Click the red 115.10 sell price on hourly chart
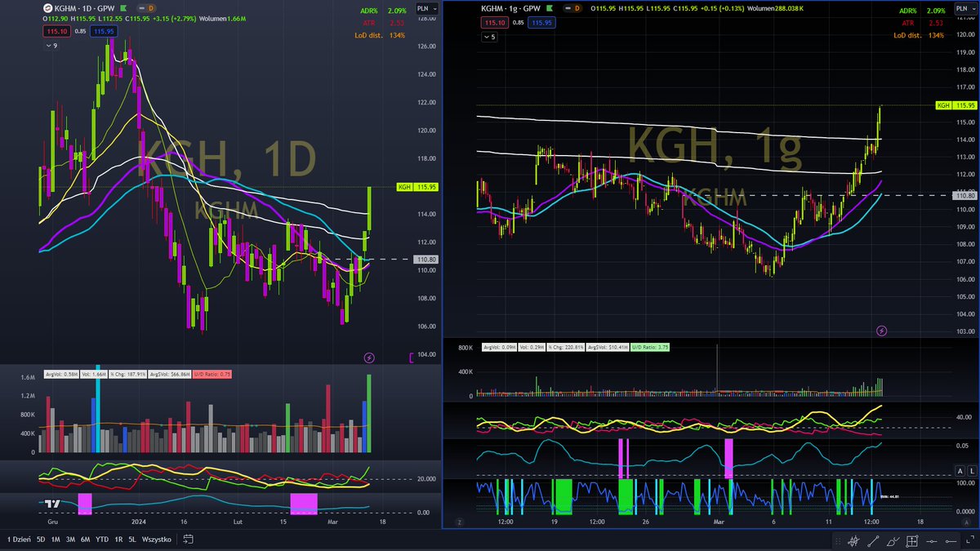Image resolution: width=980 pixels, height=551 pixels. (493, 22)
